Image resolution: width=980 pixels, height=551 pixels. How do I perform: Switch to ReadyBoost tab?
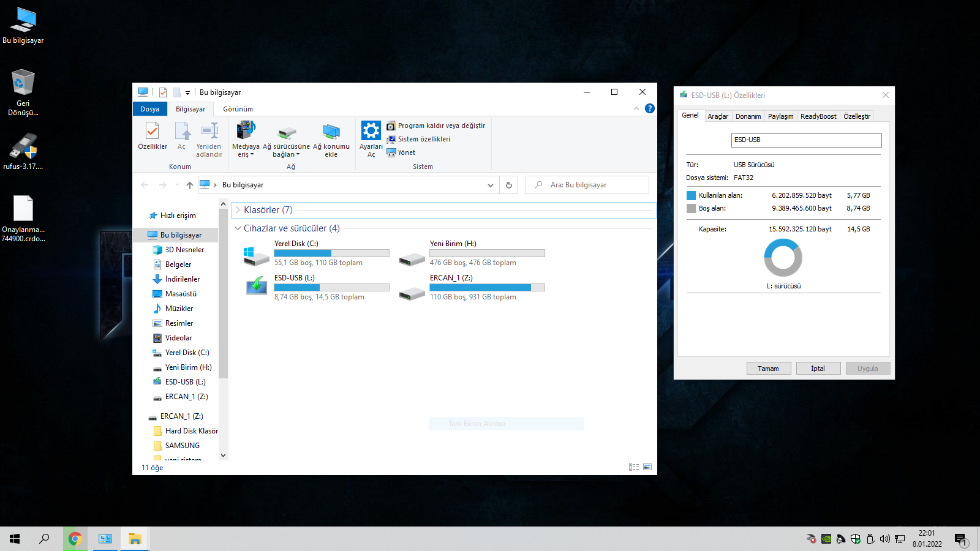pos(818,116)
